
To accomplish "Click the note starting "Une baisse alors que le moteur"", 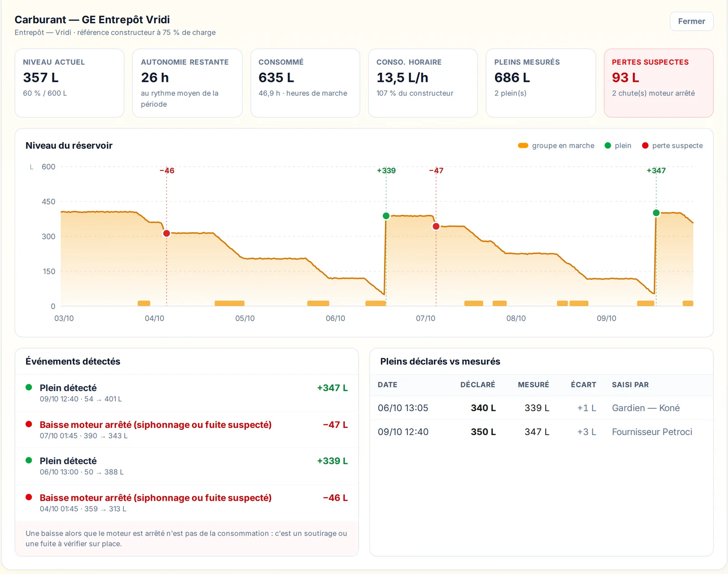I will coord(186,538).
